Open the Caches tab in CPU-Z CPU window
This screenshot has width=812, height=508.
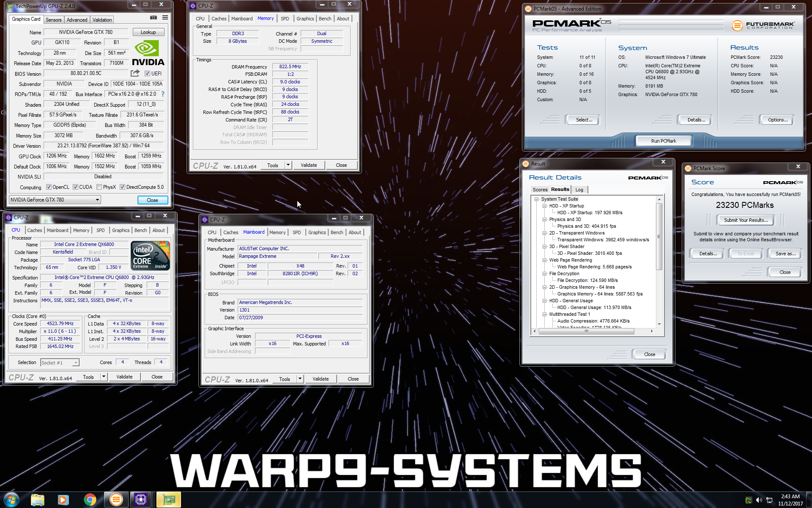pos(34,230)
